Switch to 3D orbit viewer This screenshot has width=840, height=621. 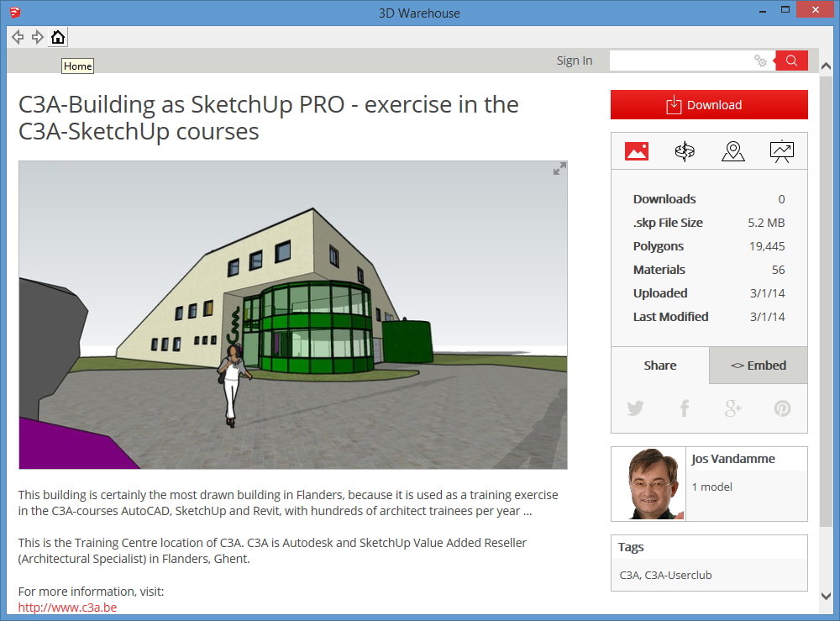(685, 151)
